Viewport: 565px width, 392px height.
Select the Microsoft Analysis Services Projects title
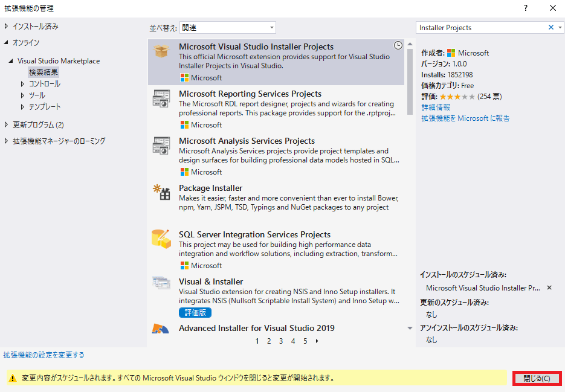247,141
